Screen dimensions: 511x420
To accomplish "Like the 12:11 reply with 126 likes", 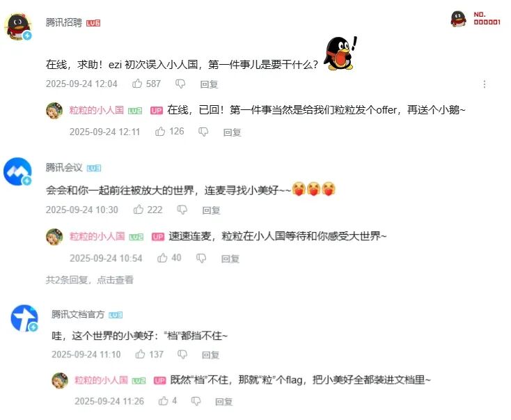I will click(160, 132).
